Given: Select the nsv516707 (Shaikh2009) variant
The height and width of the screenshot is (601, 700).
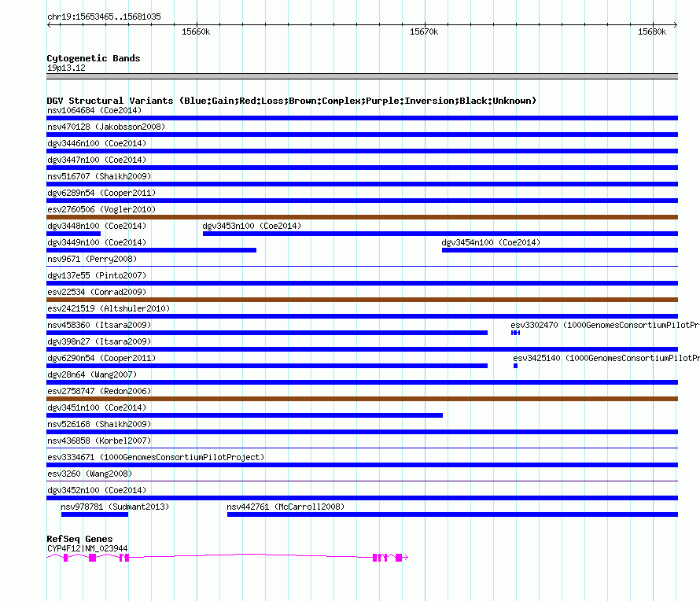Looking at the screenshot, I should [x=99, y=176].
